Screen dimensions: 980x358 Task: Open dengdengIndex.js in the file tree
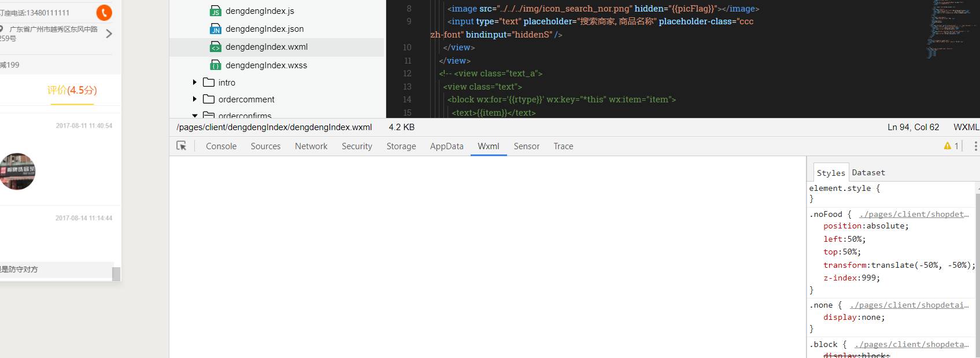pyautogui.click(x=260, y=11)
